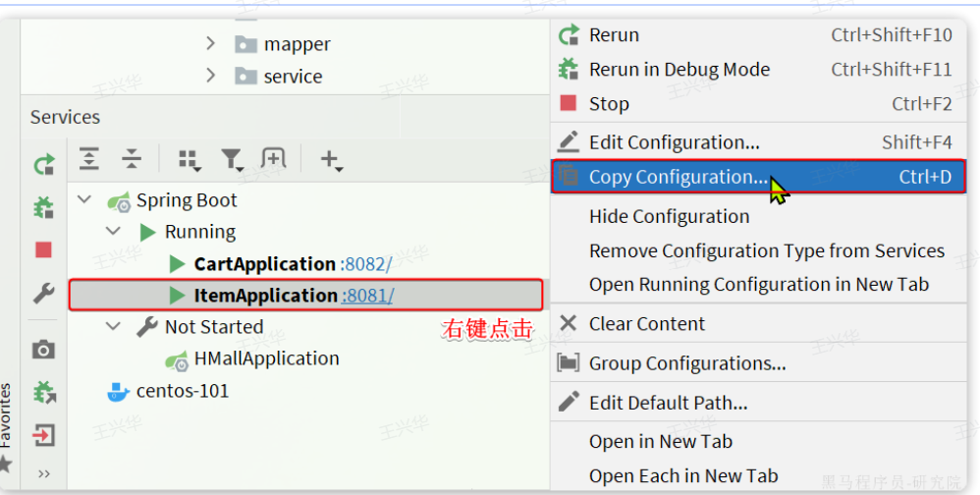The width and height of the screenshot is (980, 495).
Task: Collapse the Running group chevron
Action: [114, 232]
